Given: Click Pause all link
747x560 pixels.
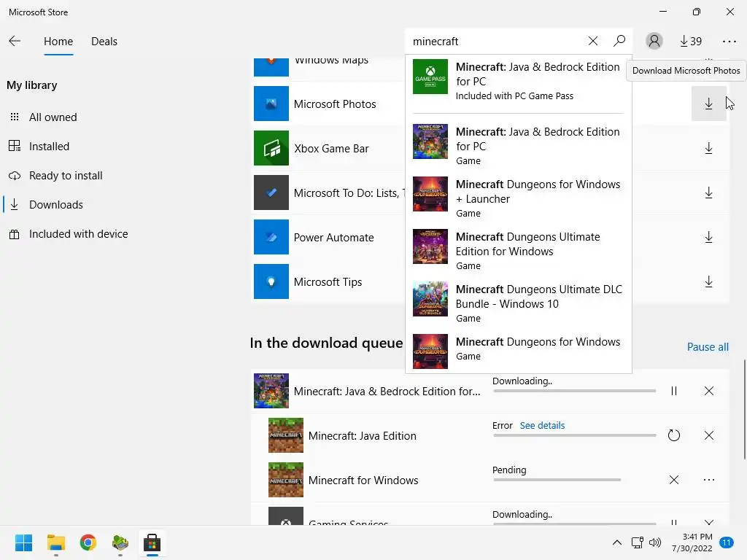Looking at the screenshot, I should pyautogui.click(x=708, y=346).
